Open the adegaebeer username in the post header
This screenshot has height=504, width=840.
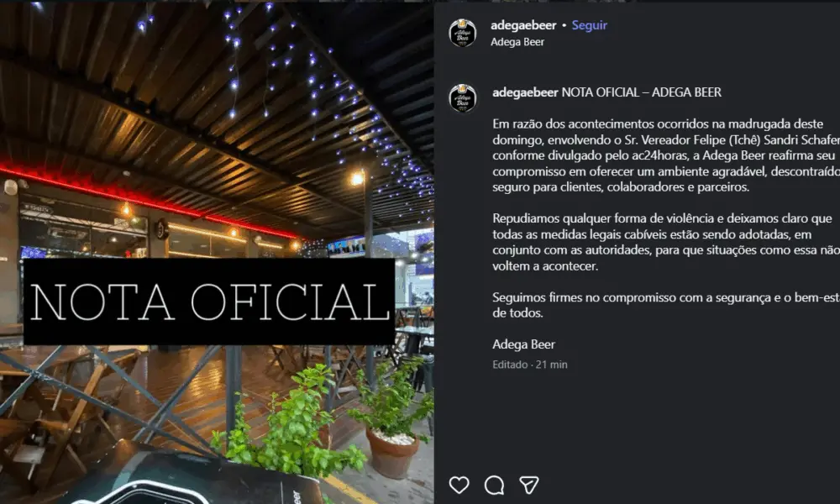pos(523,25)
